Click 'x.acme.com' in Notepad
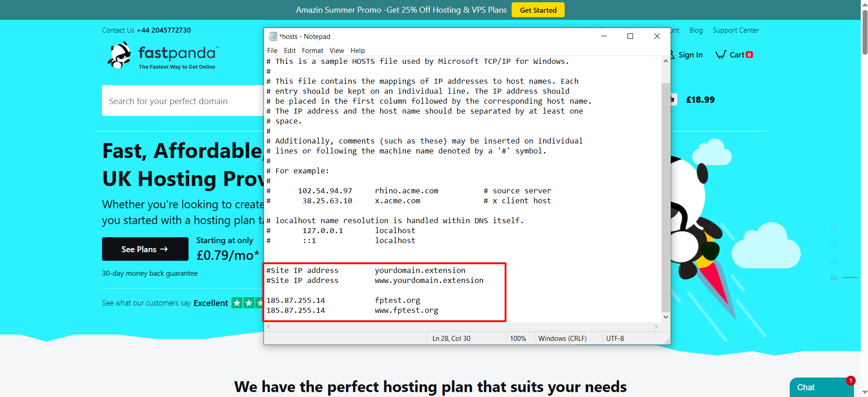868x397 pixels. click(x=398, y=201)
